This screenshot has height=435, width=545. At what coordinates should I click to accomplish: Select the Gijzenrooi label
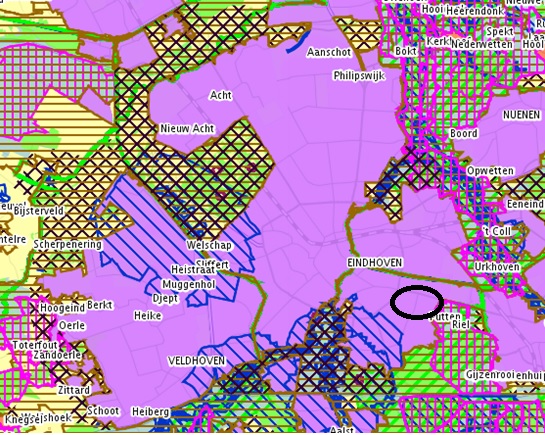pos(489,375)
